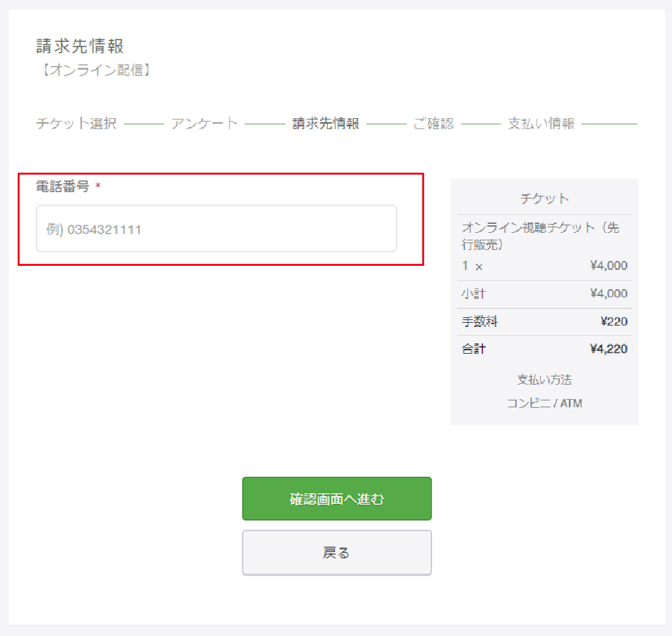Click the チケット summary panel header

tap(544, 198)
